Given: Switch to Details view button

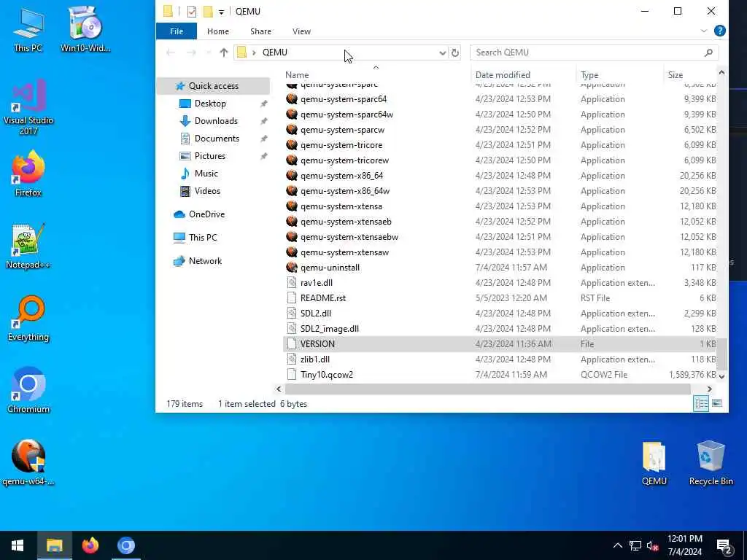Looking at the screenshot, I should coord(701,404).
